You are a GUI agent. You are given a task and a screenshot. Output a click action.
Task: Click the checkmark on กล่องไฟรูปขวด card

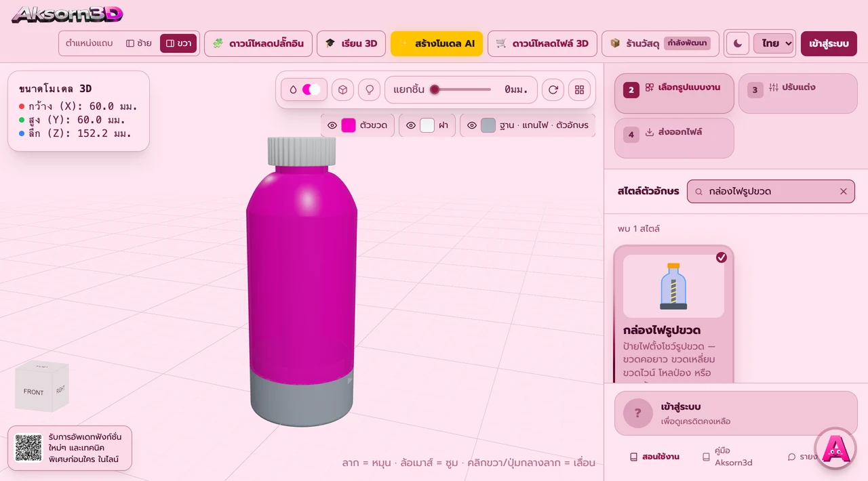[722, 257]
